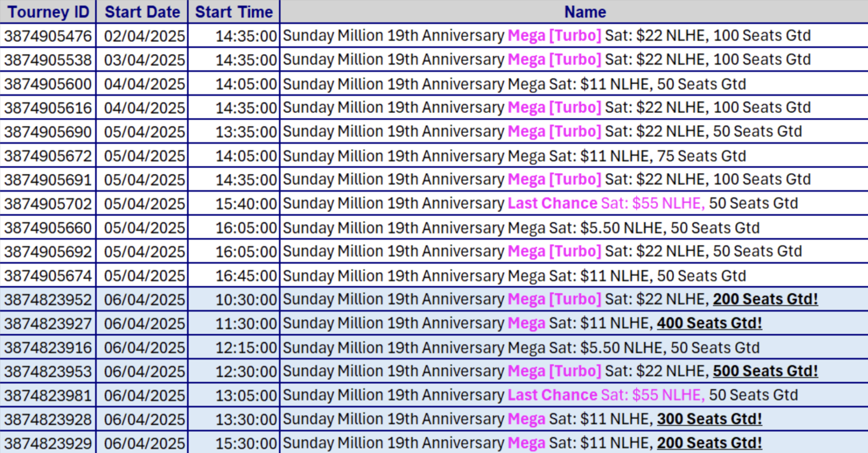
Task: Select the 02/04/2025 start date cell
Action: [145, 36]
